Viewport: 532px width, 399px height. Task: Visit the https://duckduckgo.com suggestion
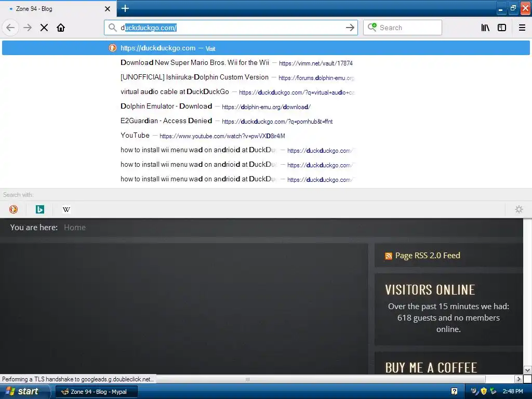(x=266, y=48)
